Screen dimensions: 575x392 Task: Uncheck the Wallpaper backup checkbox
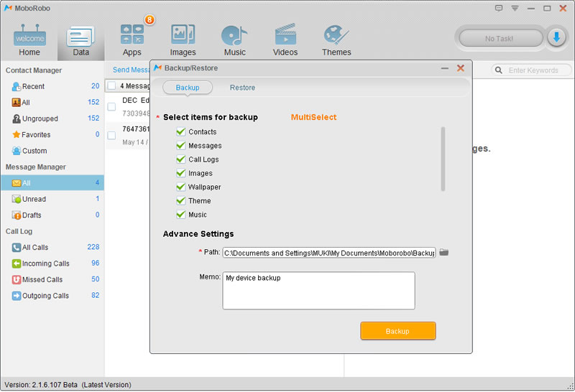[x=181, y=187]
